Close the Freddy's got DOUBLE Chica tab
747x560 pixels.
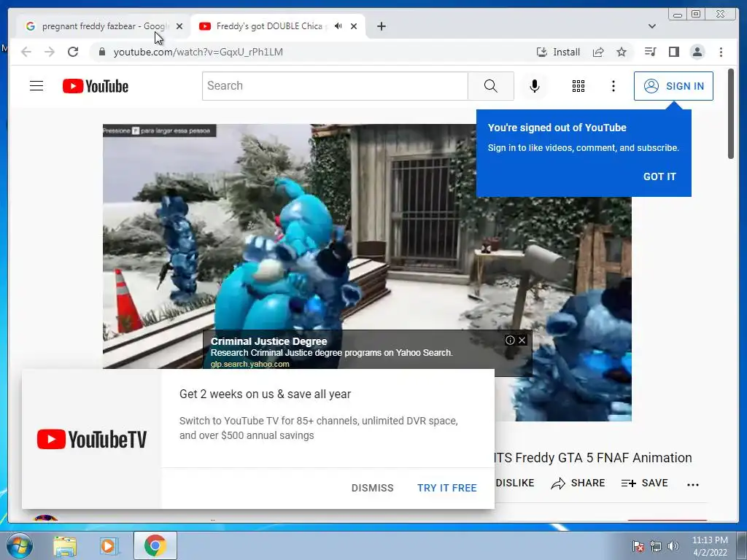click(x=354, y=26)
